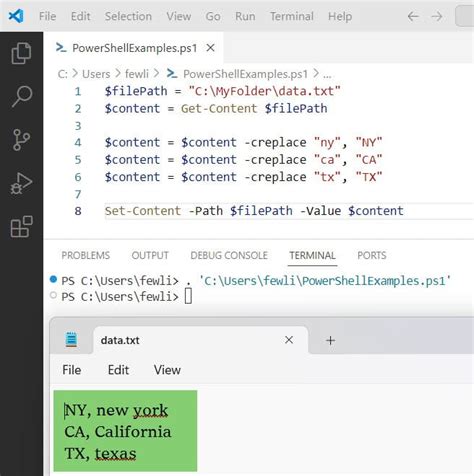Click the C: breadcrumb segment

(x=62, y=74)
